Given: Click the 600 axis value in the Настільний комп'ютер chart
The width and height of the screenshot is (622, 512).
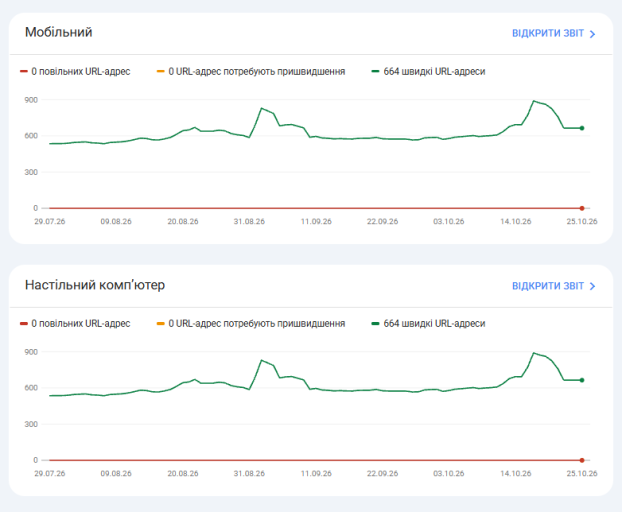Looking at the screenshot, I should 31,387.
